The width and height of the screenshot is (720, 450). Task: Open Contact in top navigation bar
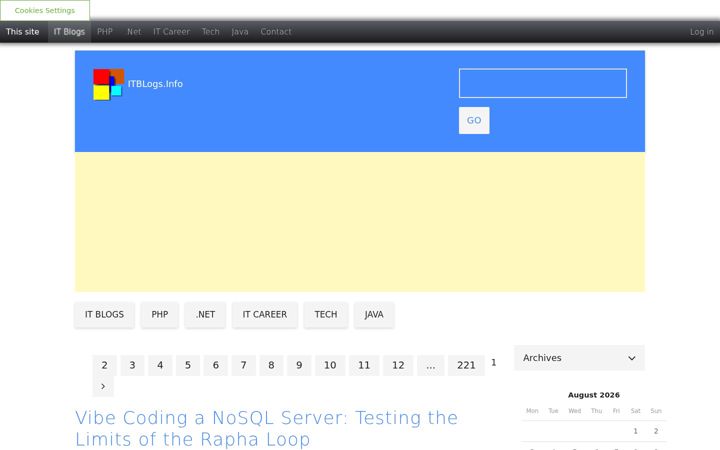point(276,32)
